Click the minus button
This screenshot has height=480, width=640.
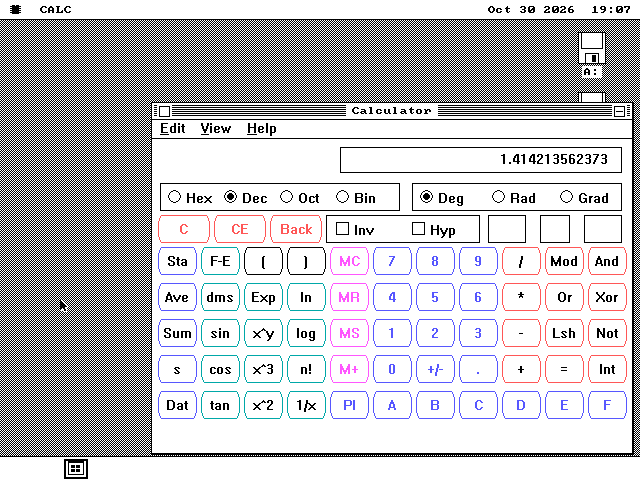point(521,333)
